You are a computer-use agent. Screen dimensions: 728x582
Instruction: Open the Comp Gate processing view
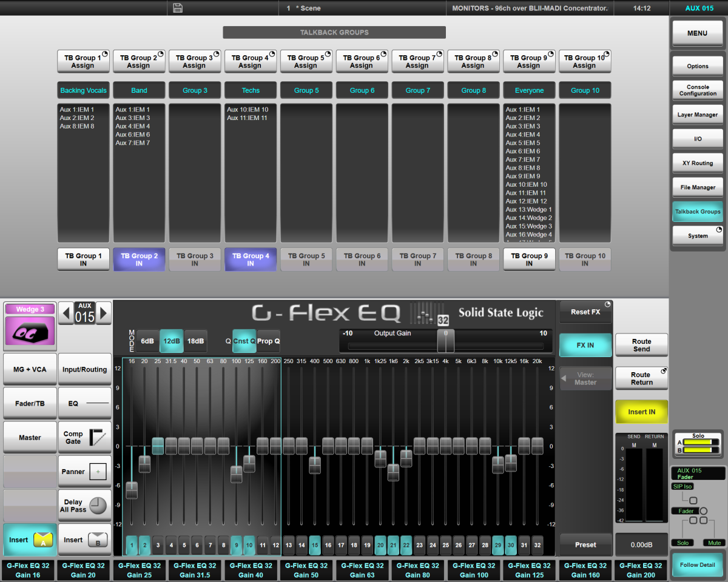click(85, 437)
